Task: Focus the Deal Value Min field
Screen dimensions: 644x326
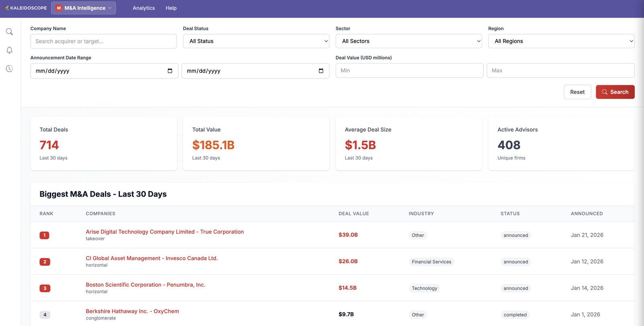Action: point(409,70)
